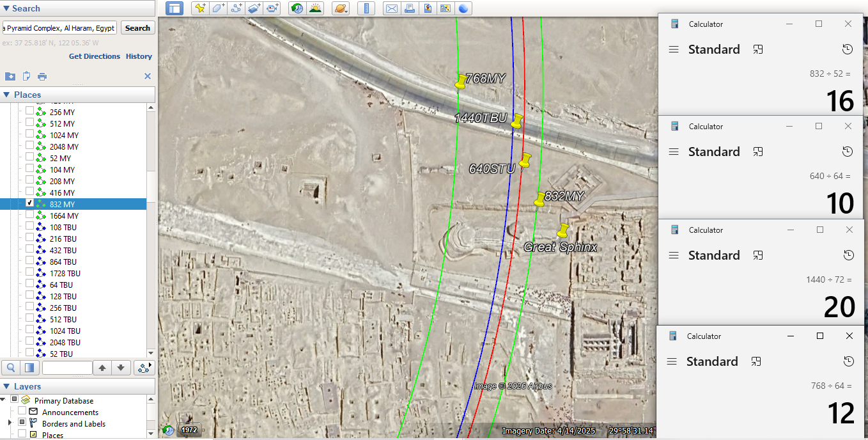Click the search address input field

[x=59, y=28]
